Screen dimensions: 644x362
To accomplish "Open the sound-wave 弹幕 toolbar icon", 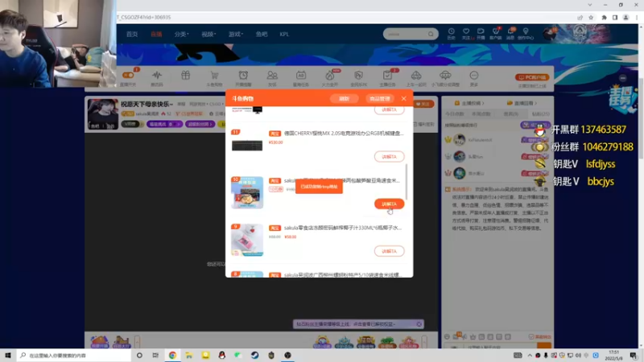I will pyautogui.click(x=157, y=76).
